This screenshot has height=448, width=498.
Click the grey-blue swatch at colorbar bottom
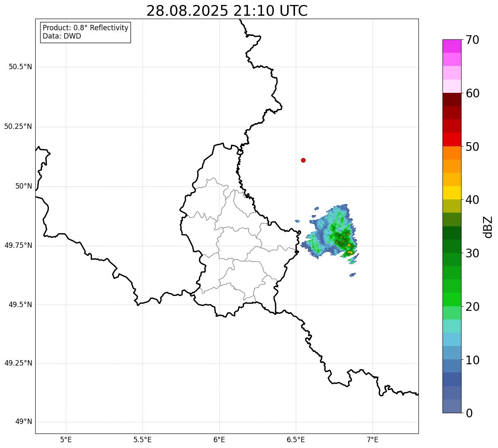point(452,406)
